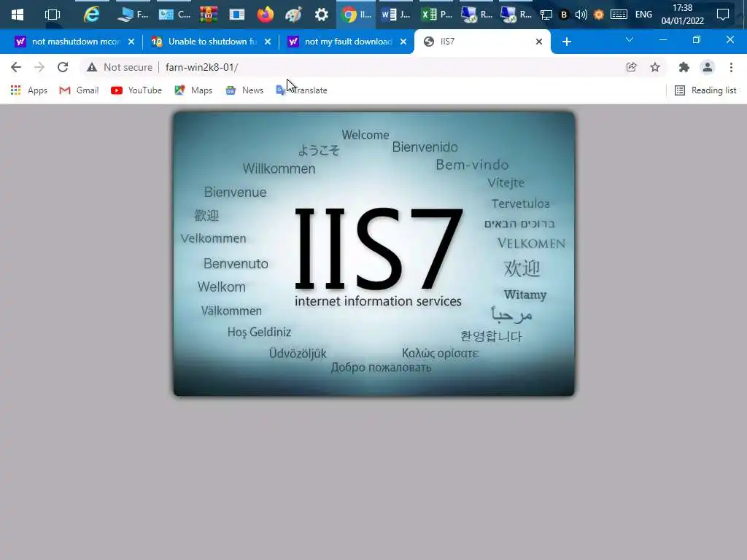Open the Extensions puzzle icon
Image resolution: width=747 pixels, height=560 pixels.
[684, 67]
